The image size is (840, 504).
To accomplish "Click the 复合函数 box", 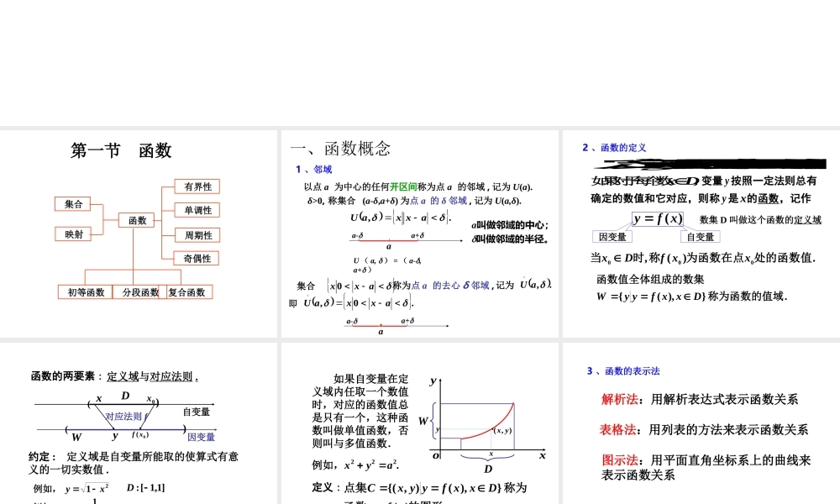I will coord(187,292).
